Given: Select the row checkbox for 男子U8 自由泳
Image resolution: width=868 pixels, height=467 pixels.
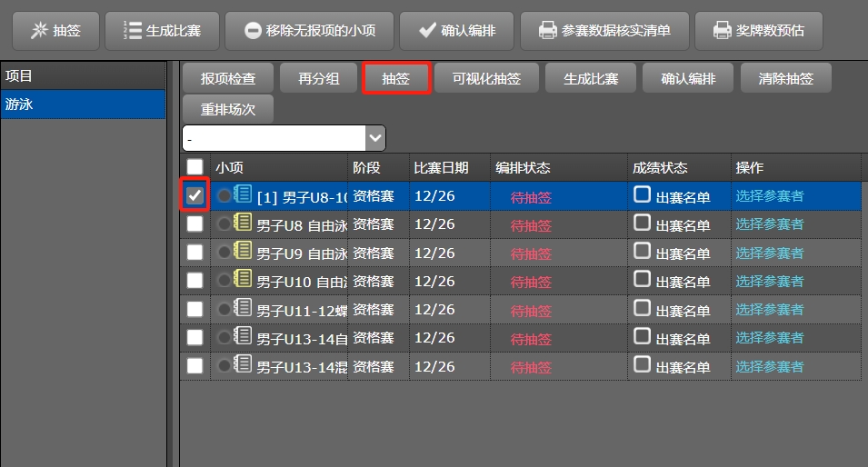Looking at the screenshot, I should click(195, 224).
